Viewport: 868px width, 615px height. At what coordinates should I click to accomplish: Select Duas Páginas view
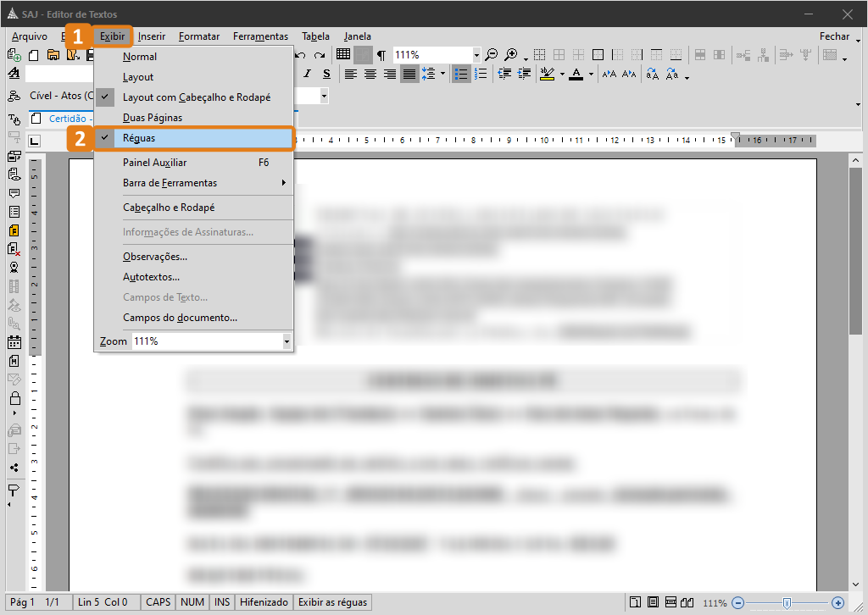click(193, 118)
